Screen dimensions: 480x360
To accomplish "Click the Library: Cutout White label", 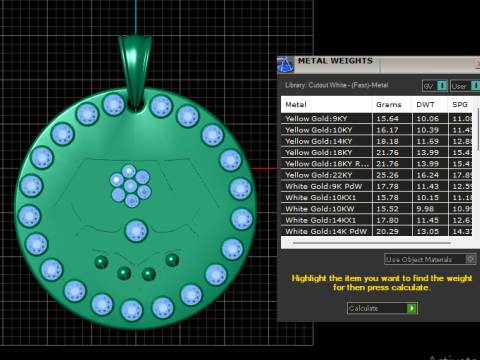I will pyautogui.click(x=337, y=85).
